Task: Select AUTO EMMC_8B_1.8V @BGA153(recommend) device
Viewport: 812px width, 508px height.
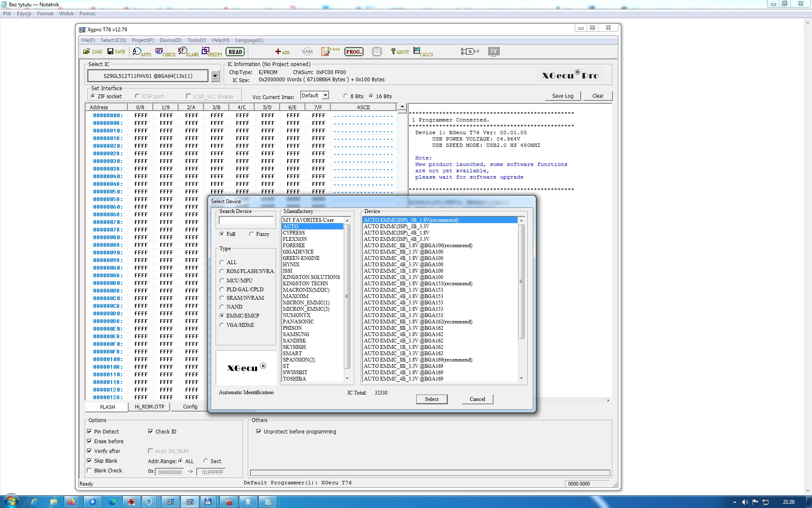Action: (418, 284)
